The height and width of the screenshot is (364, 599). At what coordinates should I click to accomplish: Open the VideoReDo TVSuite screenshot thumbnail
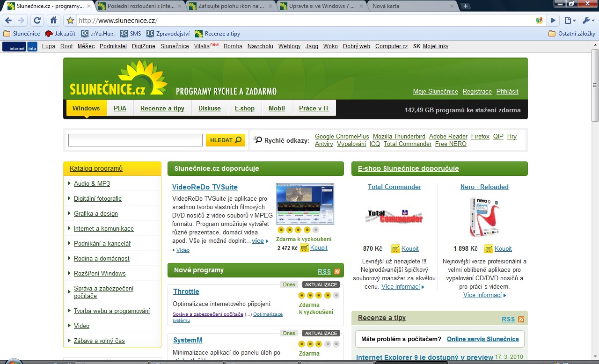(x=305, y=204)
